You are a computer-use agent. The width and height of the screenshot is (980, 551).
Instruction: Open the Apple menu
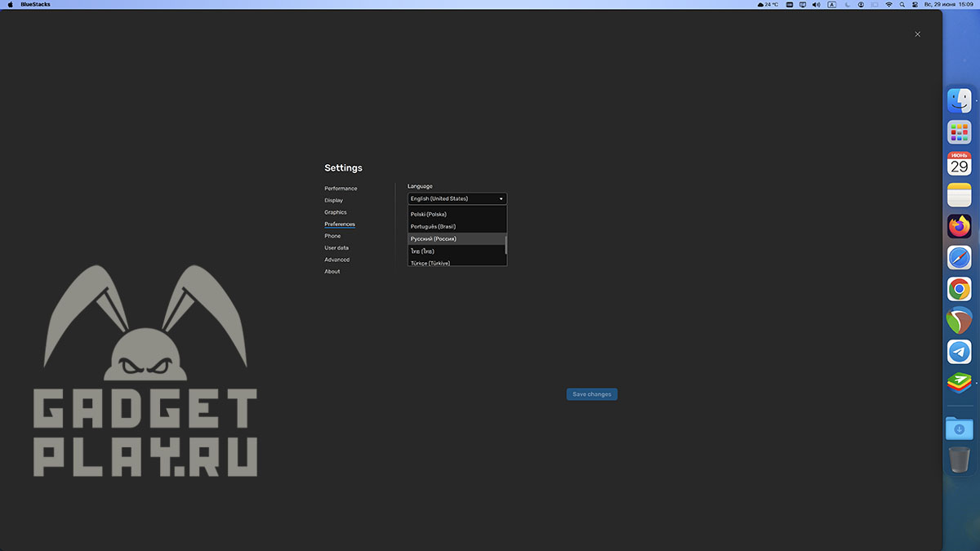(10, 4)
